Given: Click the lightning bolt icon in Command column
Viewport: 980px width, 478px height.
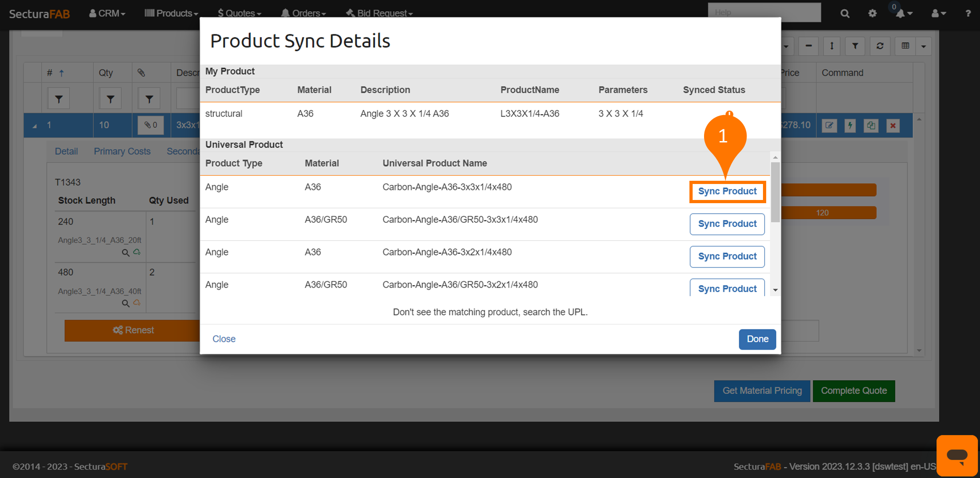Looking at the screenshot, I should coord(850,126).
